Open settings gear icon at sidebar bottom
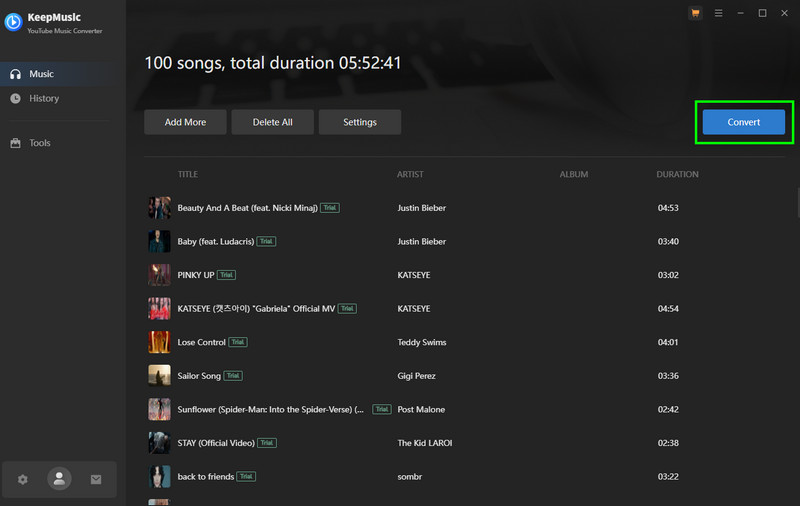 [x=22, y=479]
